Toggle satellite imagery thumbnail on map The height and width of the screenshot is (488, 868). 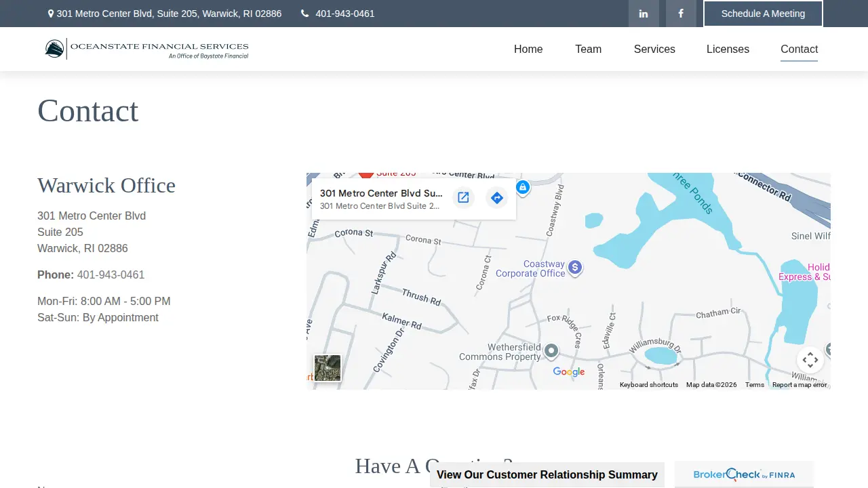point(328,368)
